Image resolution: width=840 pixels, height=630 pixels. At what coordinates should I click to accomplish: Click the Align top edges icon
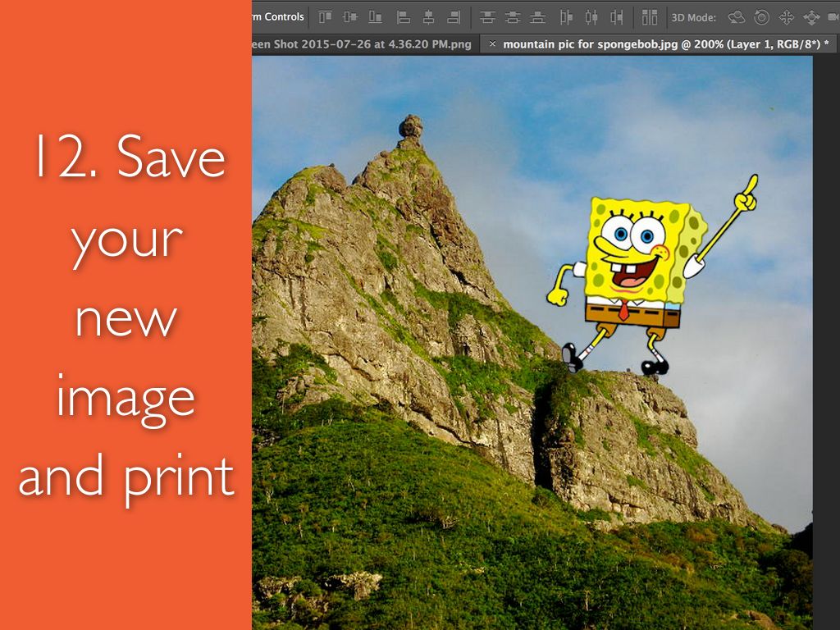pyautogui.click(x=326, y=17)
